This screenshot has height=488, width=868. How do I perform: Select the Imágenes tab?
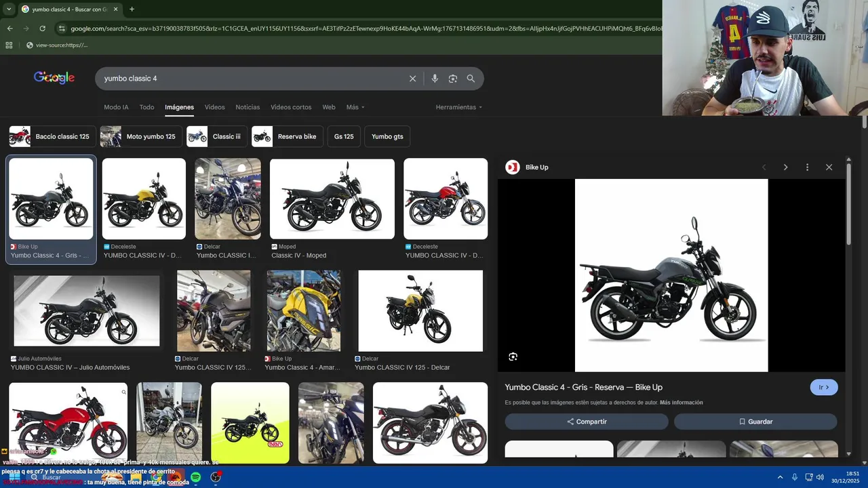point(179,107)
